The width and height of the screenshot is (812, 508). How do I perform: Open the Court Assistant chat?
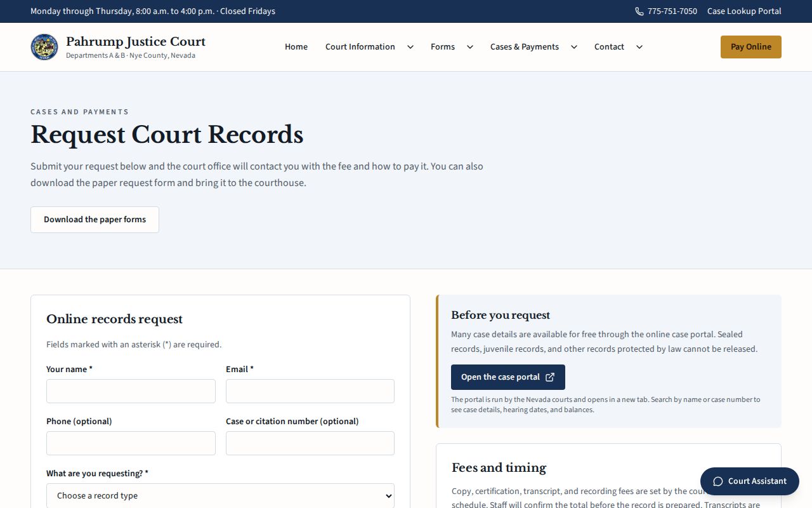click(x=750, y=481)
